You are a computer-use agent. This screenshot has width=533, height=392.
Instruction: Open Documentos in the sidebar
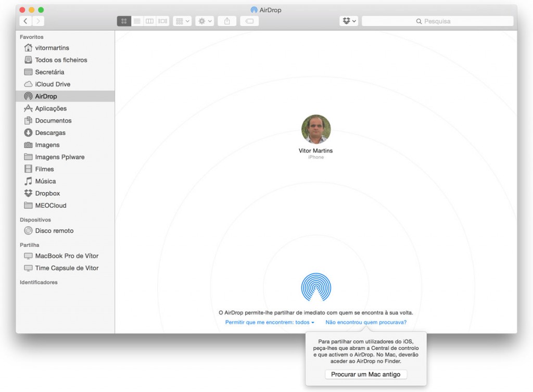point(65,121)
